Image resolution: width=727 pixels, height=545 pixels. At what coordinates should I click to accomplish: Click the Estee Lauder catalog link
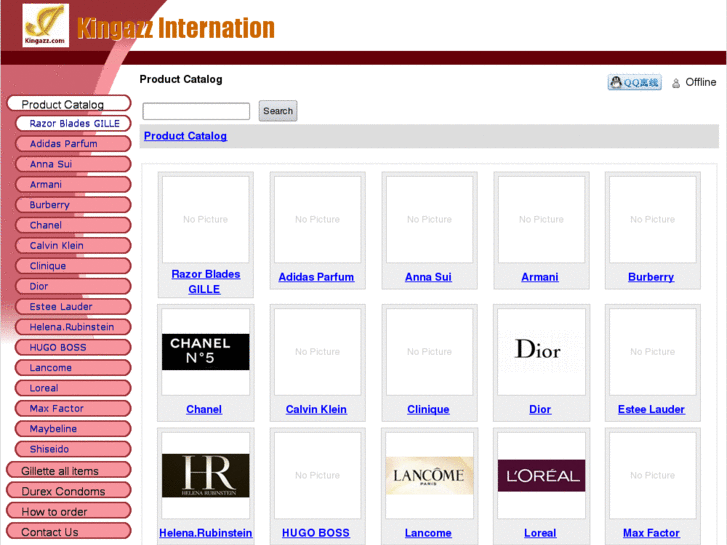coord(651,410)
